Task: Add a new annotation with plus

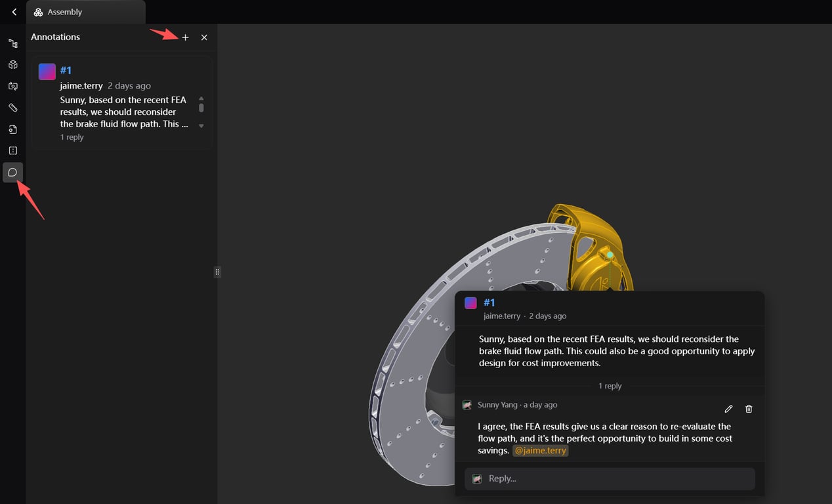Action: (185, 37)
